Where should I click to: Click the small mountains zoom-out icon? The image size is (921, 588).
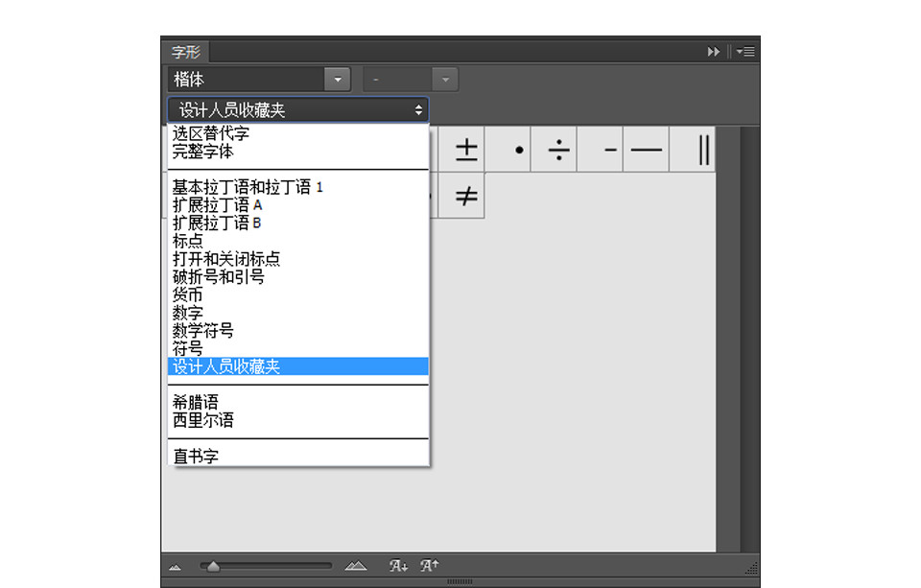pyautogui.click(x=175, y=567)
